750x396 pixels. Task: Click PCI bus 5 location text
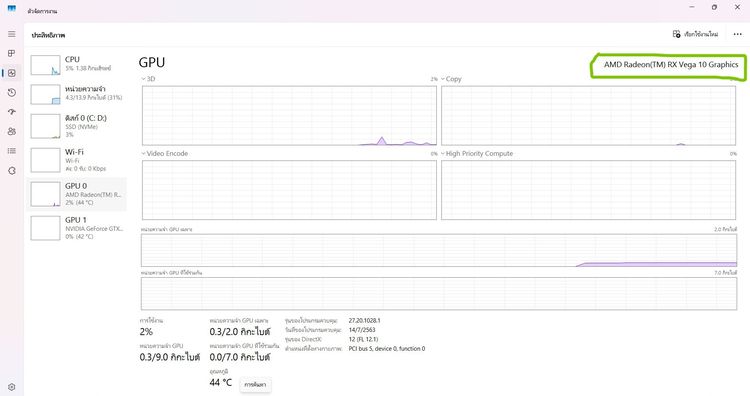coord(386,349)
